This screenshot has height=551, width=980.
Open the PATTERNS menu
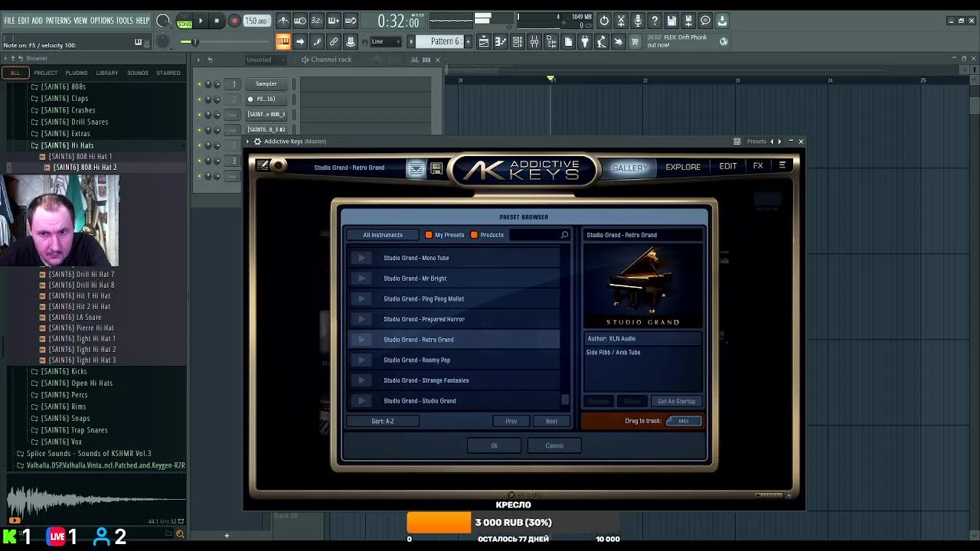tap(58, 21)
